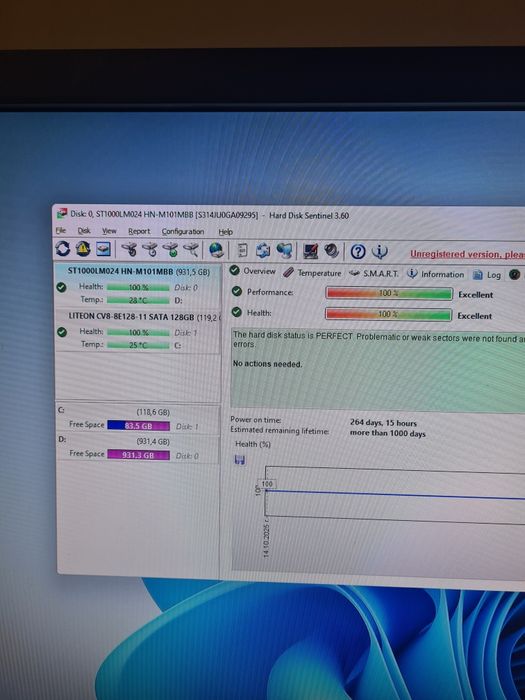This screenshot has height=700, width=525.
Task: Click the blue arrows send report icon
Action: [x=263, y=250]
